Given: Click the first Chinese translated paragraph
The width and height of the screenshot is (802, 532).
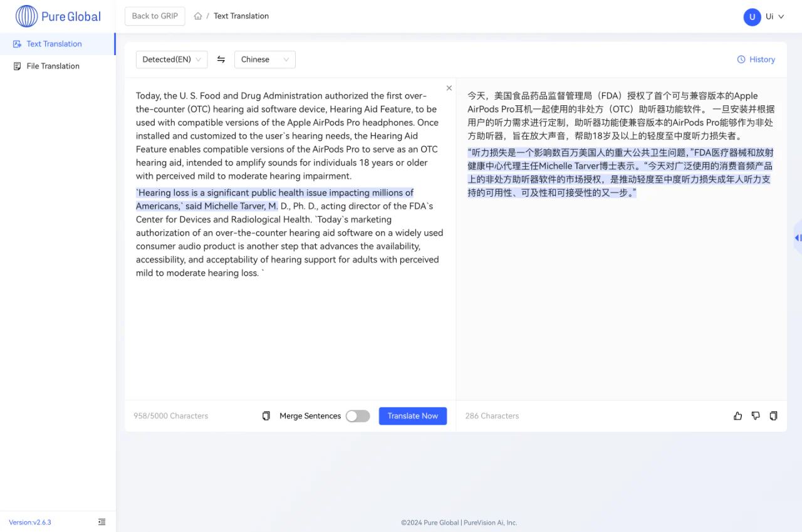Looking at the screenshot, I should 620,116.
